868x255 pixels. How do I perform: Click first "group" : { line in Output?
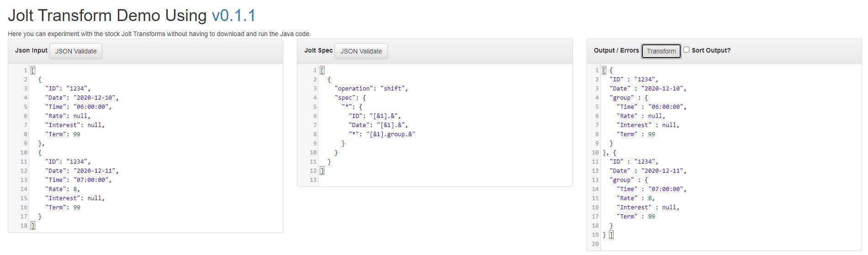629,97
